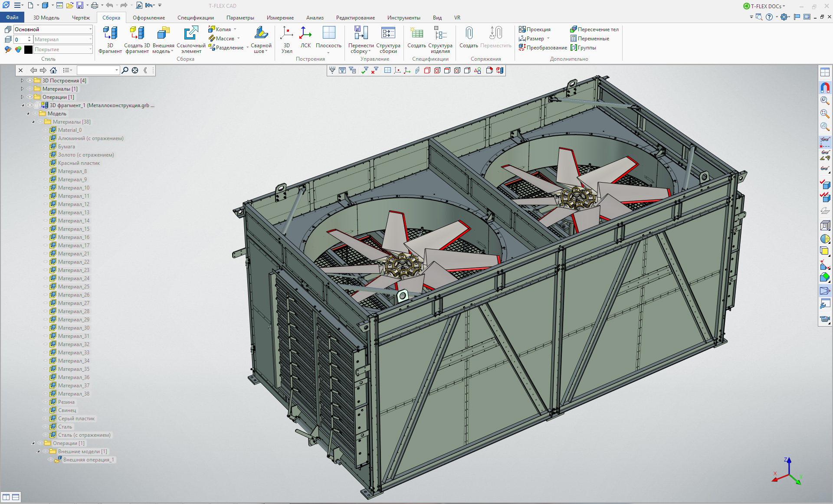Toggle visibility eye of 3D Построения folder
The width and height of the screenshot is (833, 504).
point(30,81)
